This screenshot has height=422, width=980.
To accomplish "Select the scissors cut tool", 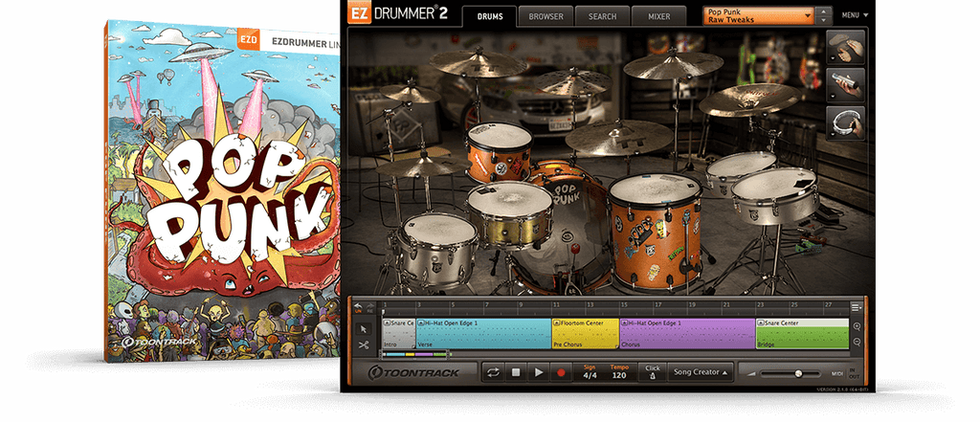I will pyautogui.click(x=363, y=344).
